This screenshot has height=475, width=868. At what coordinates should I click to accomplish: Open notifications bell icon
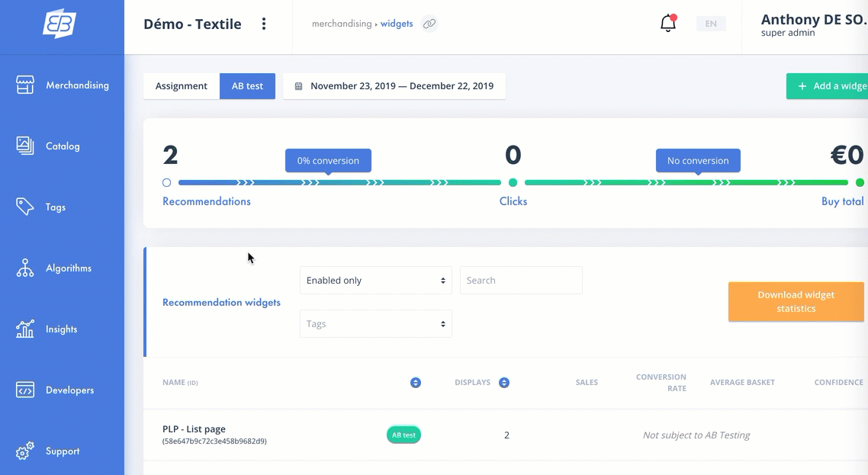click(x=668, y=23)
